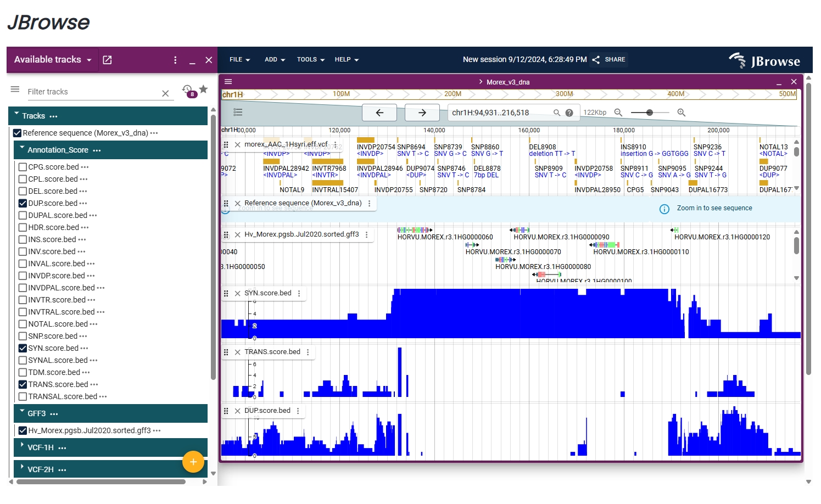Open the Available tracks dropdown
Viewport: 821px width, 504px height.
coord(53,60)
